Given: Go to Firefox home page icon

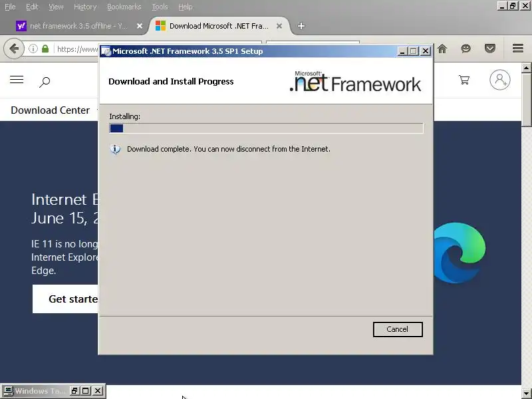Looking at the screenshot, I should click(442, 49).
